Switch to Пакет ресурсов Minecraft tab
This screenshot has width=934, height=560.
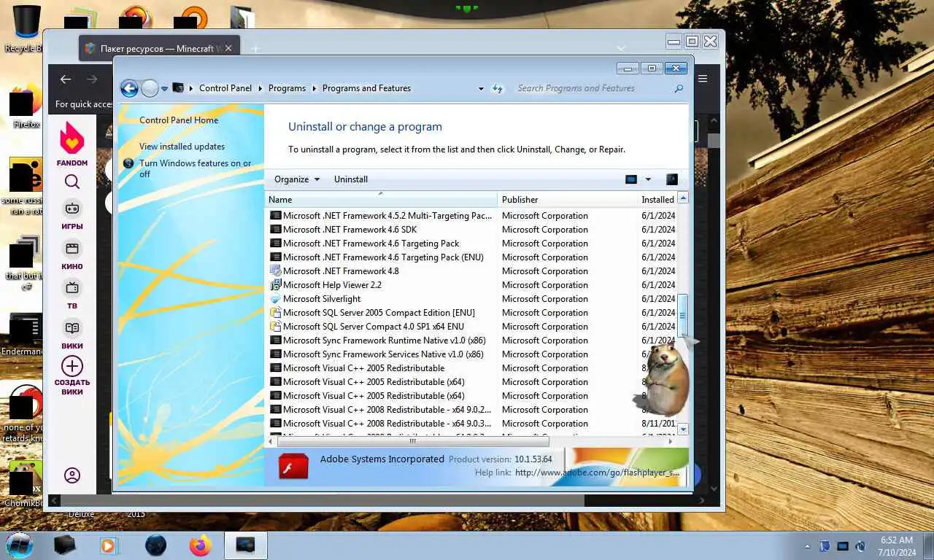(158, 48)
